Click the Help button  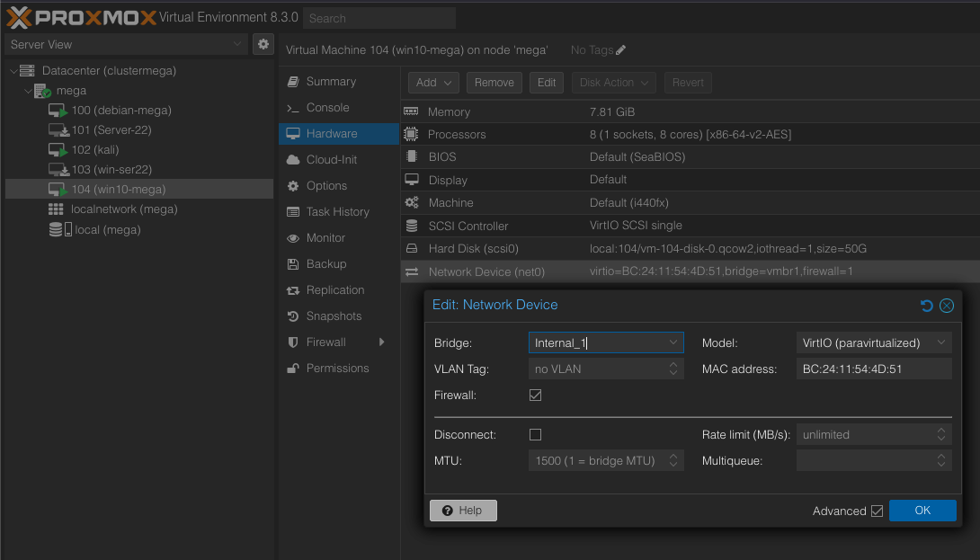pos(463,511)
